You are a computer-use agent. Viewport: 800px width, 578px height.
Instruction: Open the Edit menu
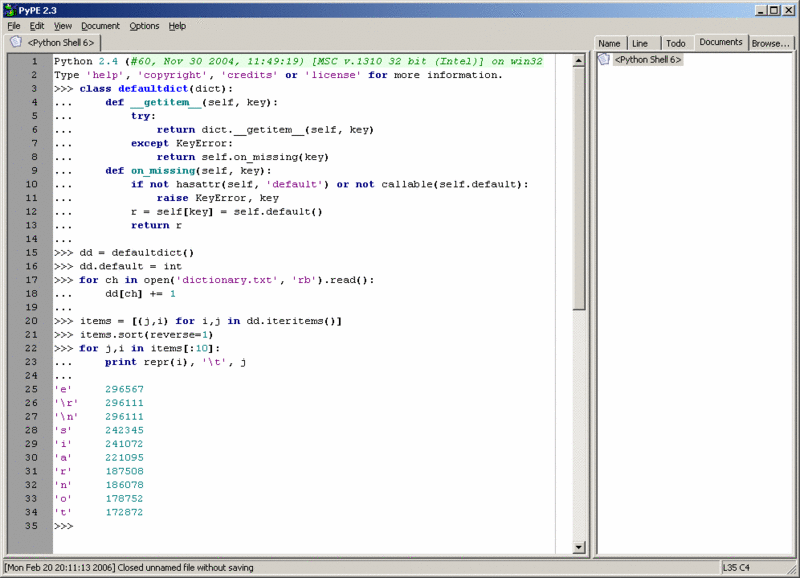coord(37,26)
